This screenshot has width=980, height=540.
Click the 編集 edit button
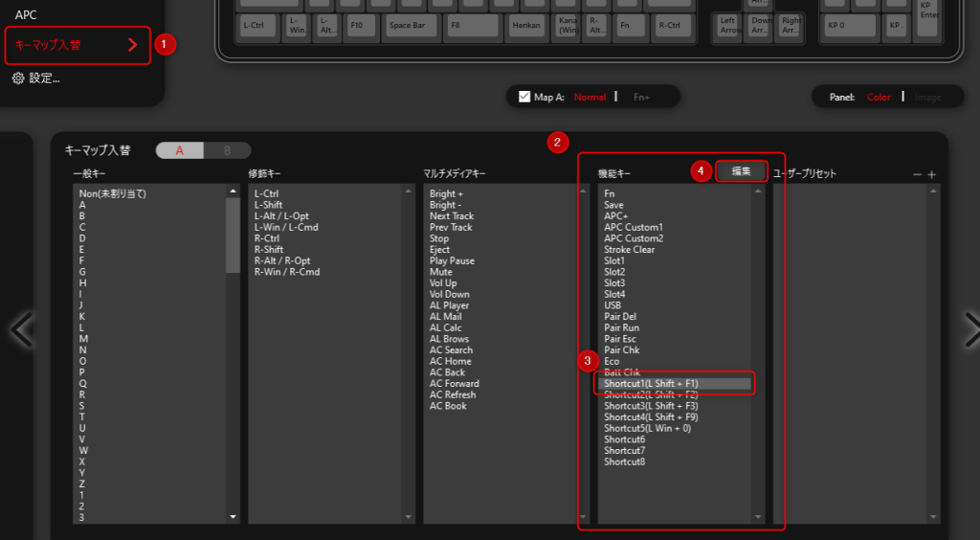(741, 170)
